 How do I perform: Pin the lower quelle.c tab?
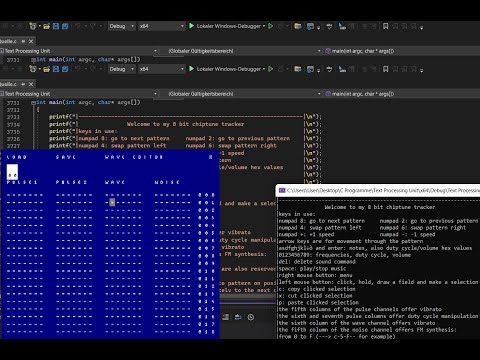point(23,84)
